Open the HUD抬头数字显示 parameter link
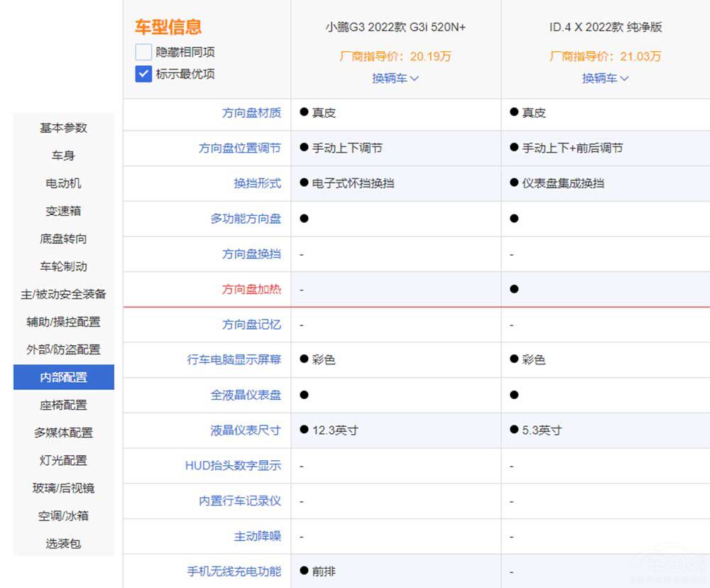Screen dimensions: 710x588 pyautogui.click(x=233, y=466)
